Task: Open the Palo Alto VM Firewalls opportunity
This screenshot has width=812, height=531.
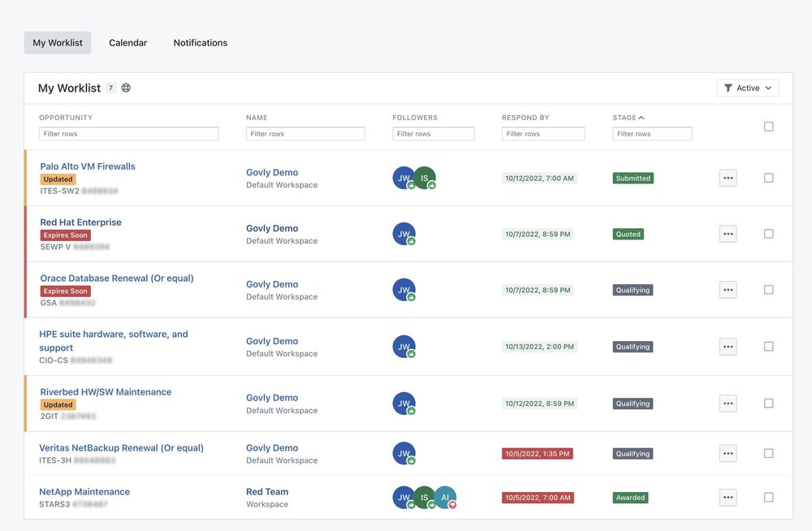Action: 88,166
